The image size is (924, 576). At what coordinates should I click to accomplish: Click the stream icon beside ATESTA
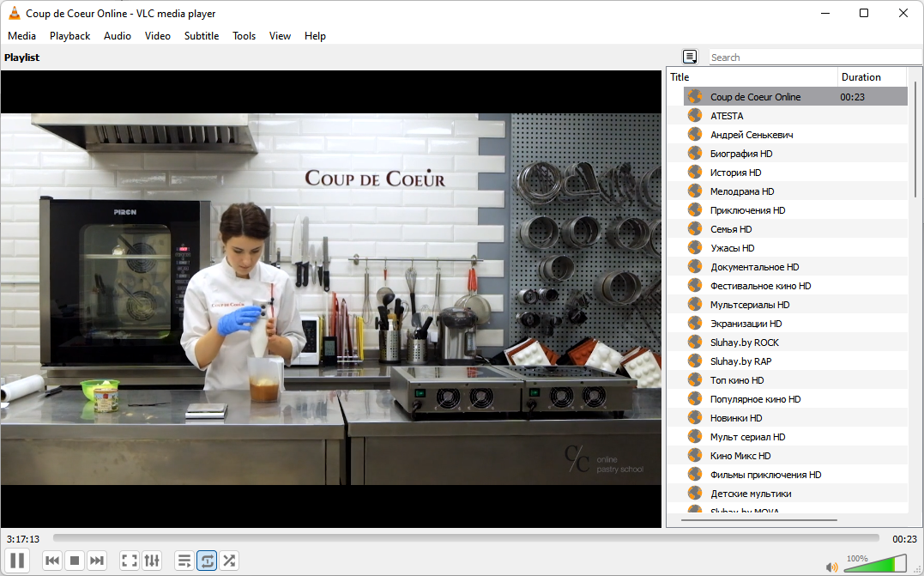[695, 115]
